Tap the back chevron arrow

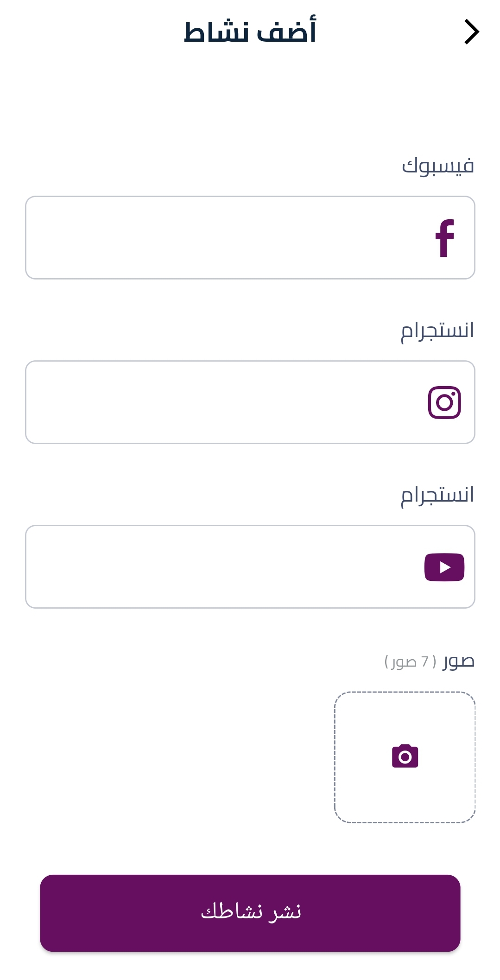471,32
